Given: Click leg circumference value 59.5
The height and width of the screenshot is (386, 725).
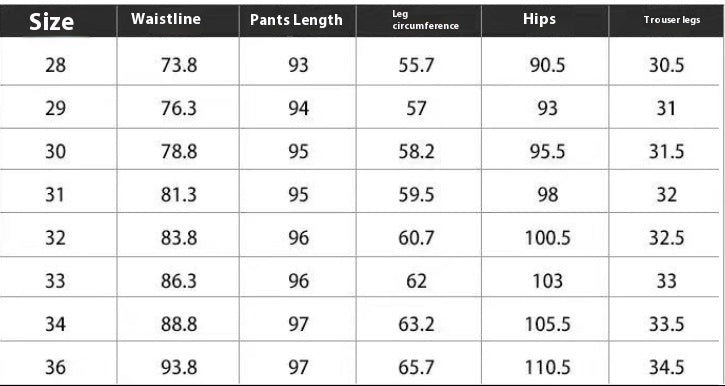Looking at the screenshot, I should pos(416,195).
